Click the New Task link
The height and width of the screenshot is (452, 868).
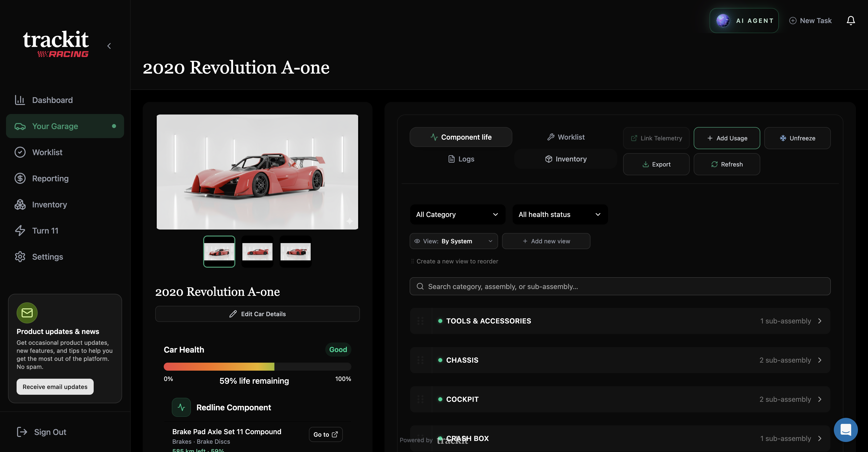[810, 21]
